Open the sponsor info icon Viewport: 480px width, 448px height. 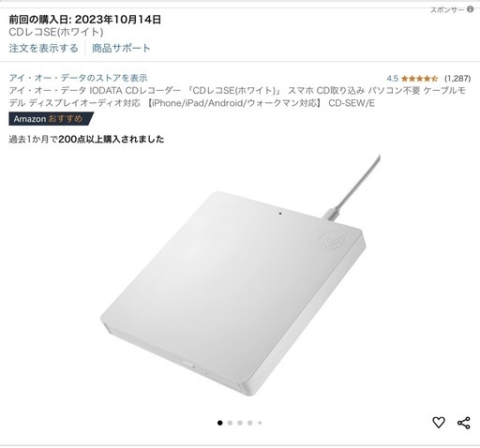[x=470, y=9]
